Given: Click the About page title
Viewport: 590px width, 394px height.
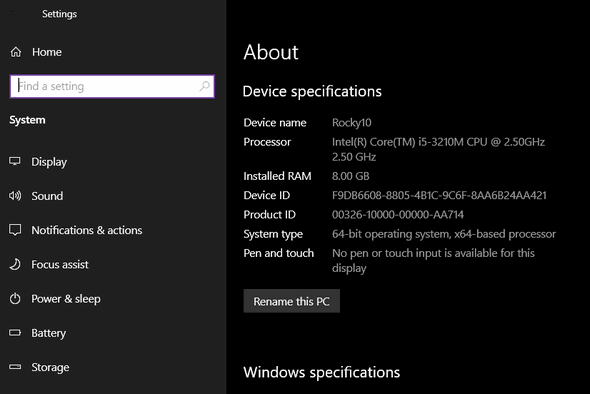Looking at the screenshot, I should click(271, 52).
